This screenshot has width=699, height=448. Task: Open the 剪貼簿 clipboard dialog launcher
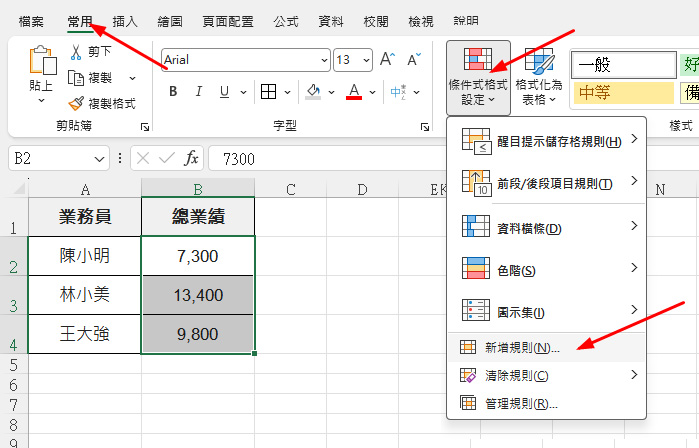[145, 127]
